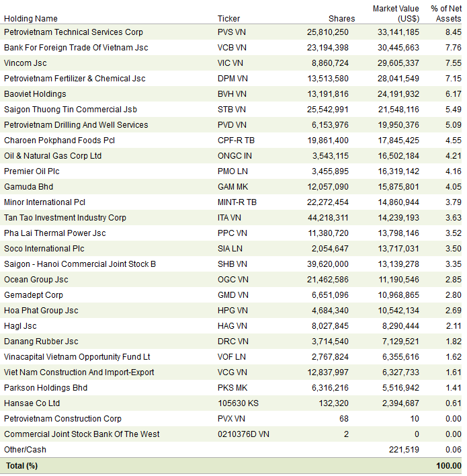Select Pha Lai Thermal Power Jsc
Image resolution: width=467 pixels, height=476 pixels.
[54, 233]
